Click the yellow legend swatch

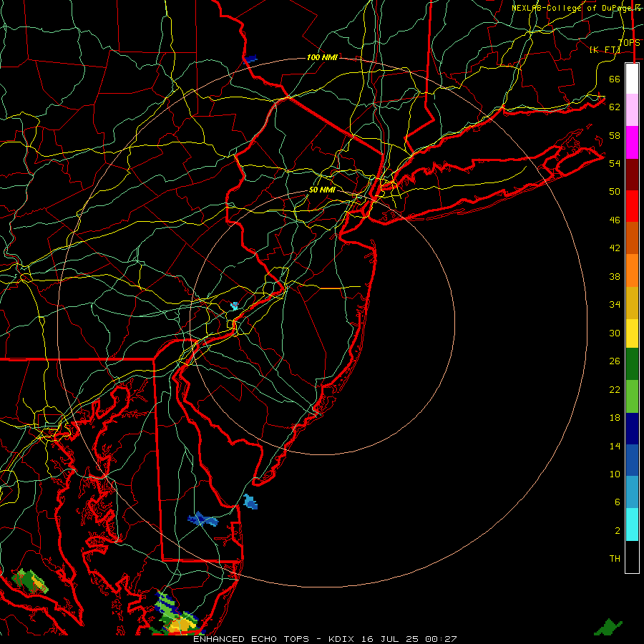click(632, 333)
